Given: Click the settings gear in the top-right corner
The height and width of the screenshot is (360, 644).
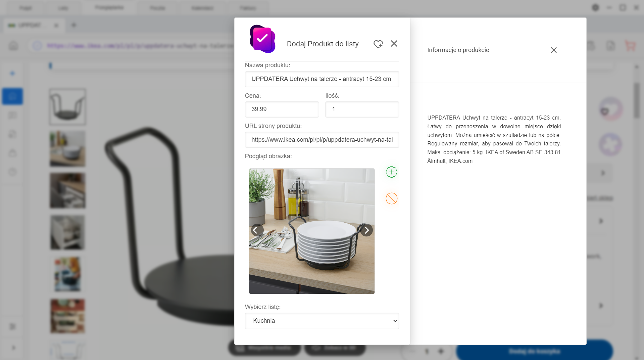Looking at the screenshot, I should [596, 7].
